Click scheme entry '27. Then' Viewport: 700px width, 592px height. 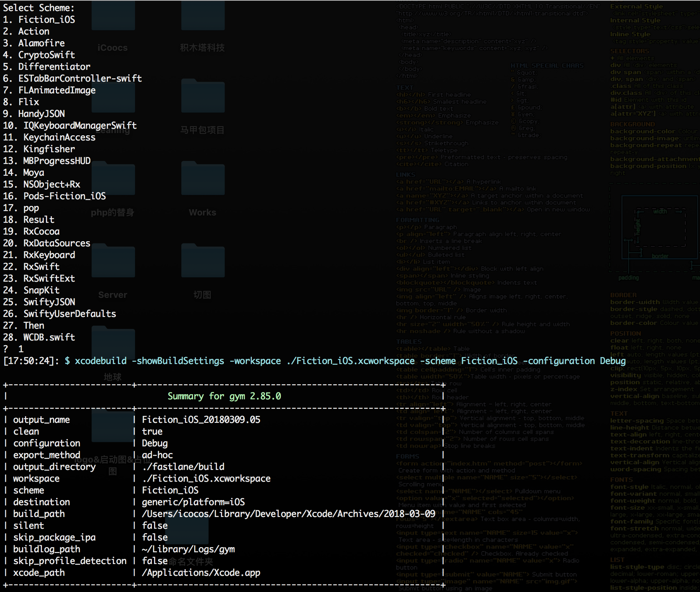(24, 325)
